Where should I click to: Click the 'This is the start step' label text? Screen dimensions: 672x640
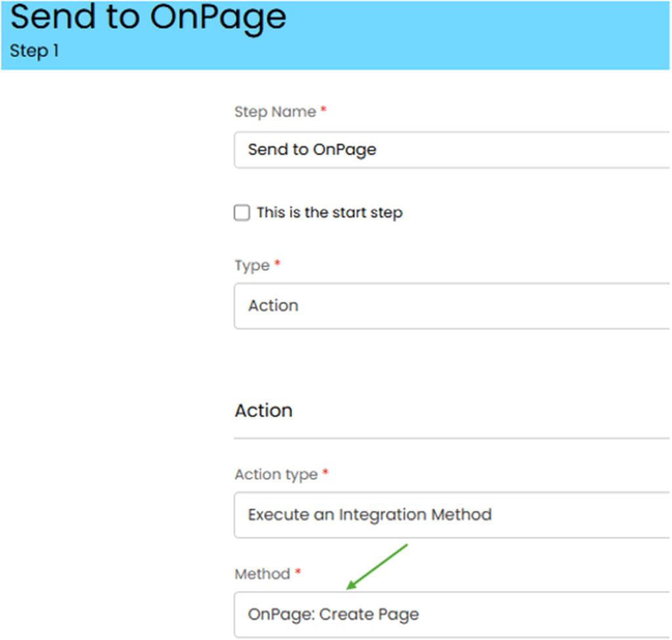tap(329, 212)
